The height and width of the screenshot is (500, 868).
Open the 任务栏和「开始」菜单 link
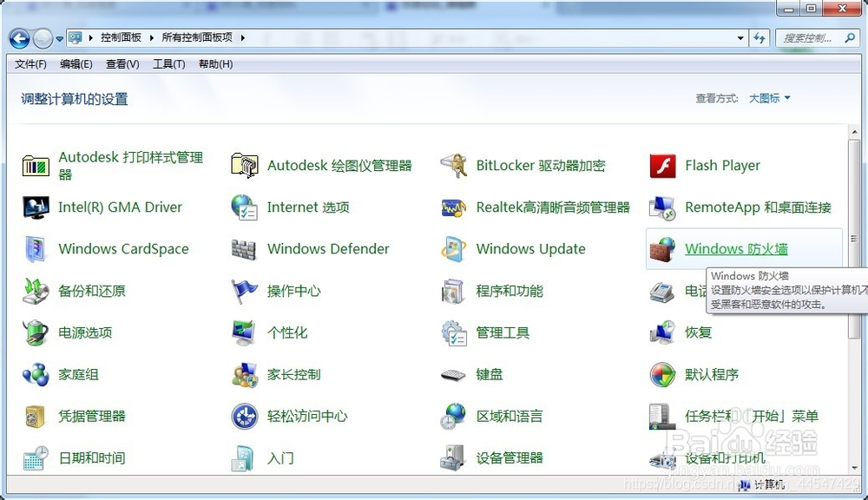click(x=751, y=417)
